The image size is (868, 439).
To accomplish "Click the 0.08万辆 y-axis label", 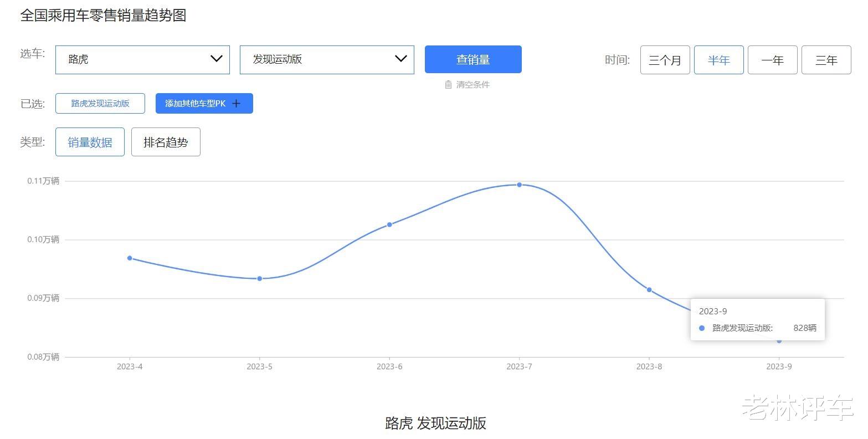I will tap(43, 357).
